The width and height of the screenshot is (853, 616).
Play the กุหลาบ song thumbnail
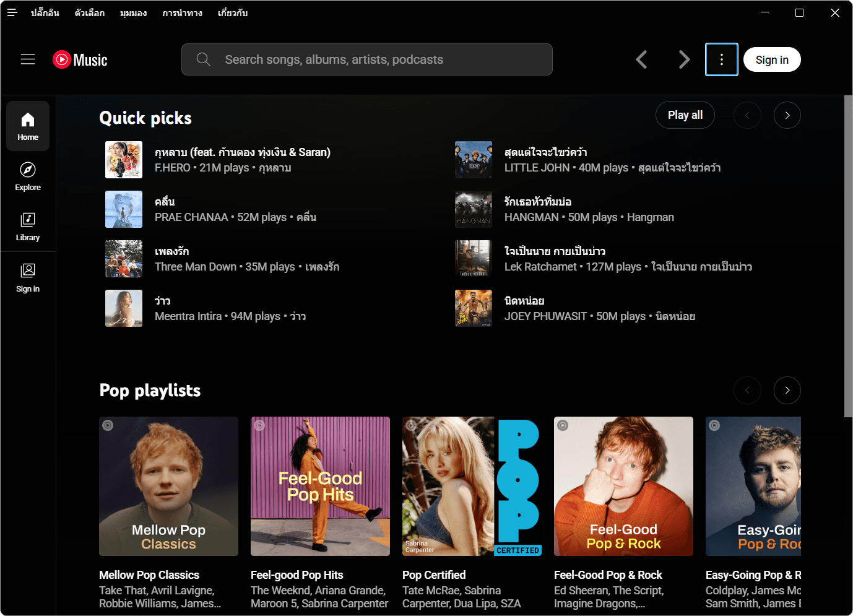pos(124,160)
